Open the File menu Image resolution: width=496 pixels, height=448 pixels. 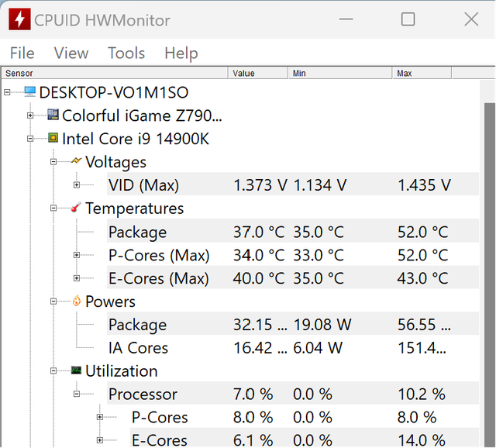[22, 53]
